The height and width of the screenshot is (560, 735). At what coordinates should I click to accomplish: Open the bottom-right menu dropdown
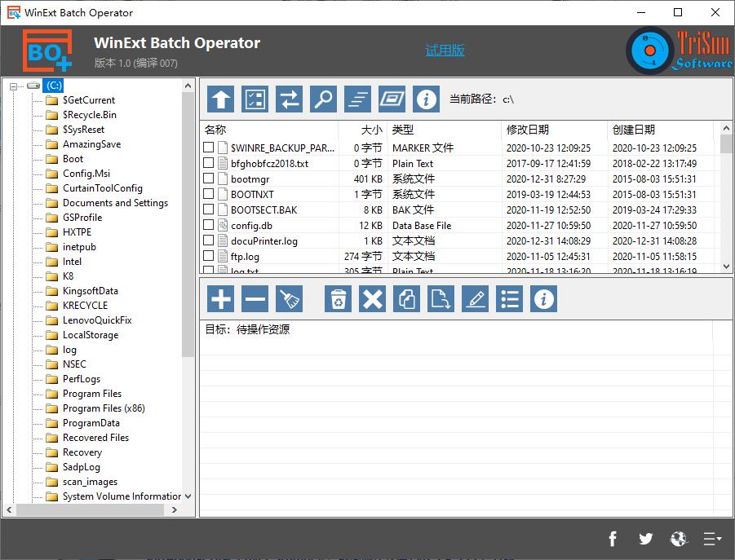tap(712, 539)
